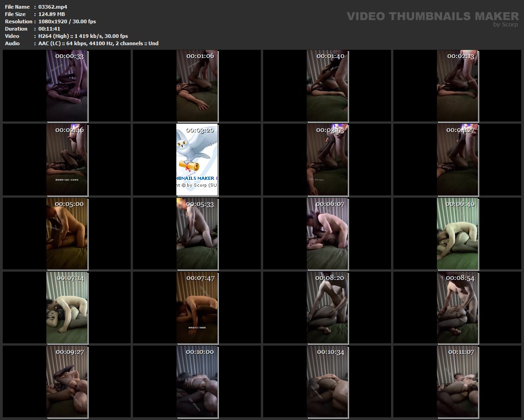Click the 'by Scorp' credit text
Screen dimensions: 524x420
(x=505, y=25)
